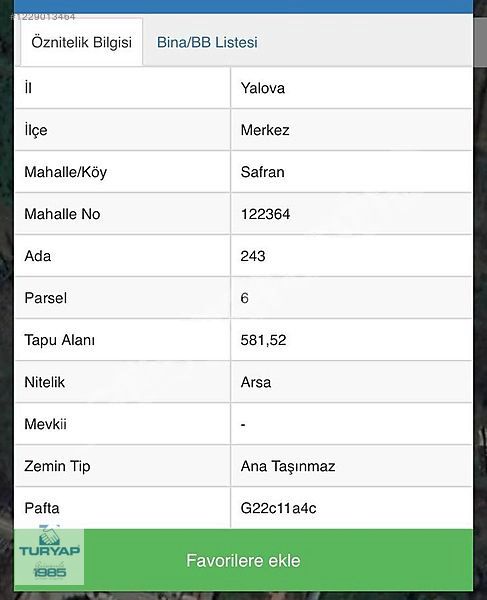Click the Turyap 1985 logo
487x600 pixels.
(x=49, y=555)
